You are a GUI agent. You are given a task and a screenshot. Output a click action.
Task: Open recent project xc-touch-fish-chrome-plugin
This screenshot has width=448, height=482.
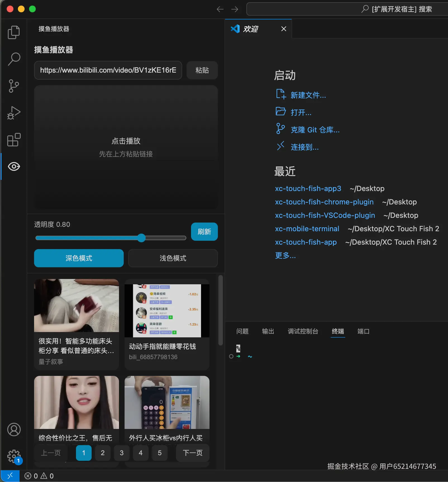[324, 202]
